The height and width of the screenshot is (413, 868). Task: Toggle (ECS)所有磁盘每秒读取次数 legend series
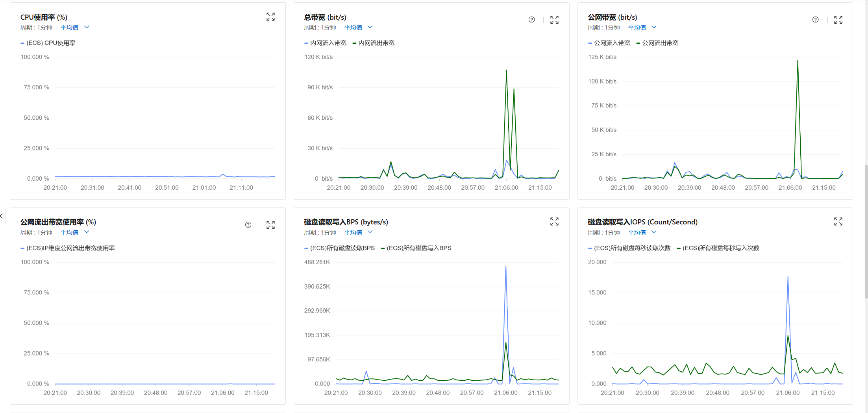(629, 248)
